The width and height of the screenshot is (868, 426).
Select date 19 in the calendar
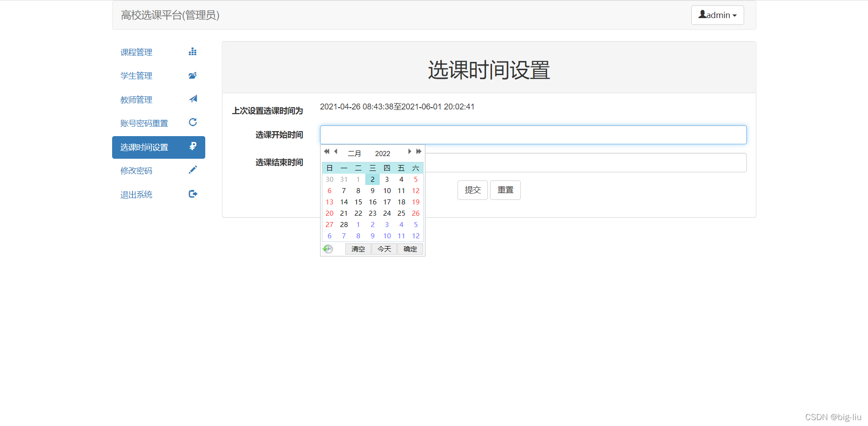pyautogui.click(x=416, y=202)
